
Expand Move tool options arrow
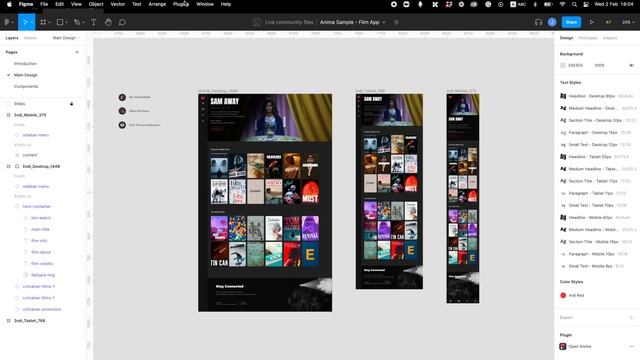point(31,22)
